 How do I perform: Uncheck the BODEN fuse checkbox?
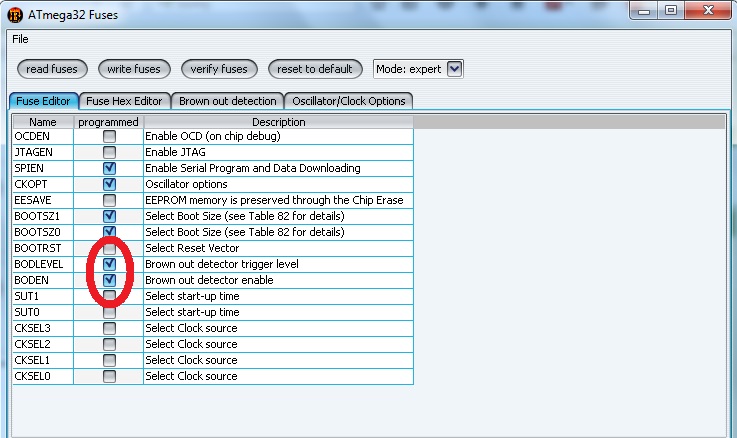click(x=109, y=280)
